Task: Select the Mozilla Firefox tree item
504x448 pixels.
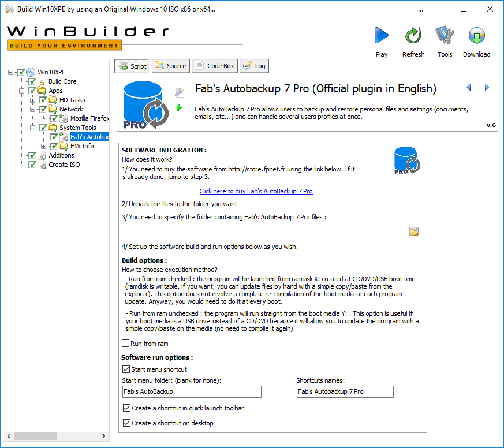Action: click(x=89, y=118)
